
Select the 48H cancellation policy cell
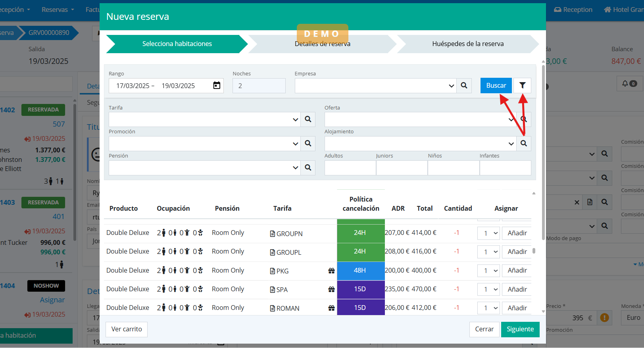coord(360,270)
